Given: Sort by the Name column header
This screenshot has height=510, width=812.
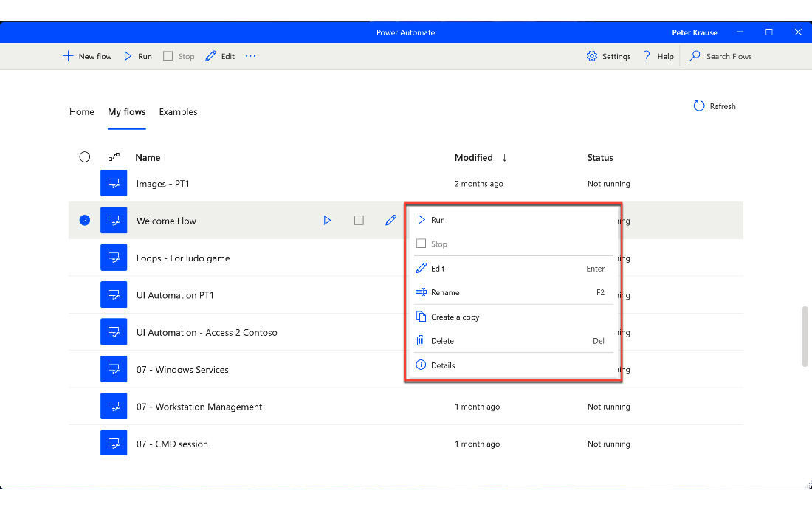Looking at the screenshot, I should click(x=148, y=157).
